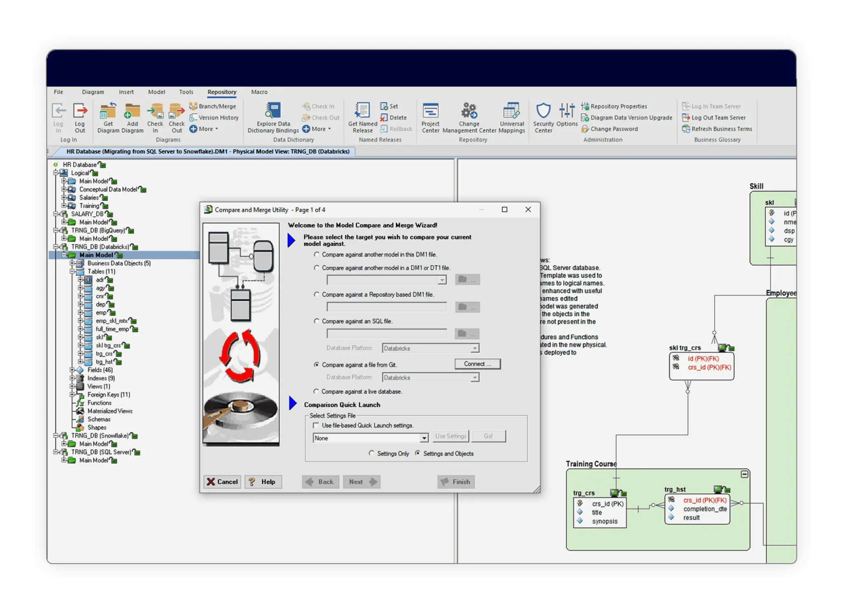The width and height of the screenshot is (843, 616).
Task: Open Universal Mappings
Action: [x=512, y=118]
